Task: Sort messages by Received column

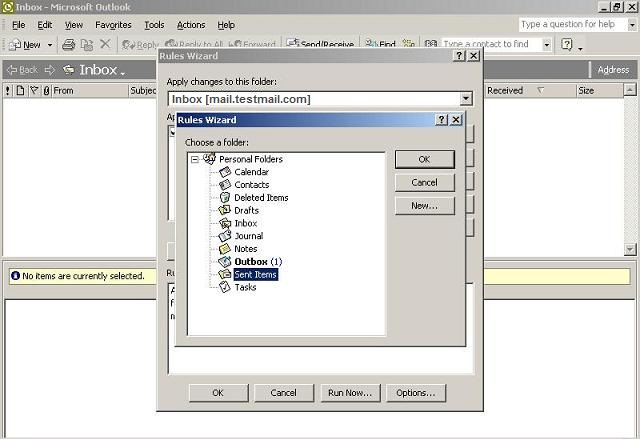Action: coord(530,91)
